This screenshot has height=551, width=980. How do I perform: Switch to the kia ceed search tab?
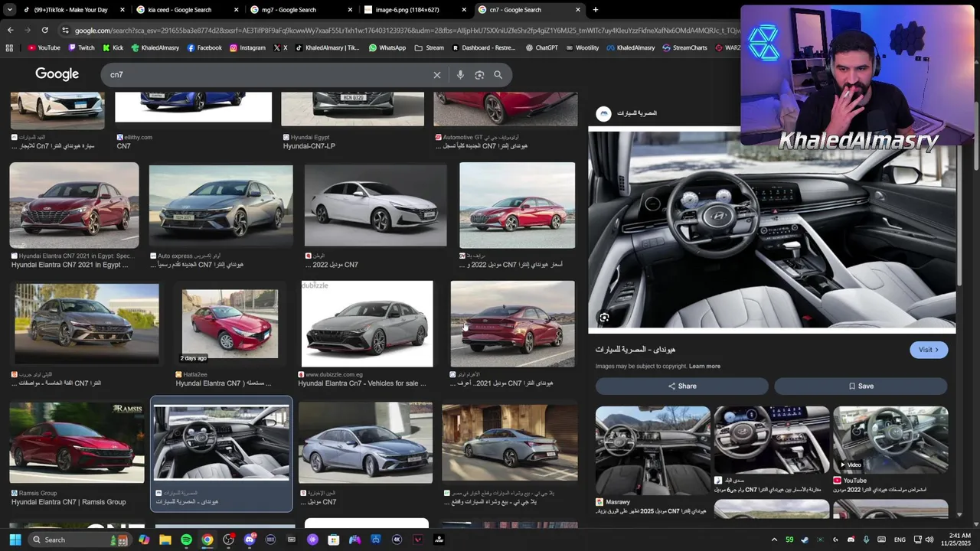pyautogui.click(x=180, y=10)
